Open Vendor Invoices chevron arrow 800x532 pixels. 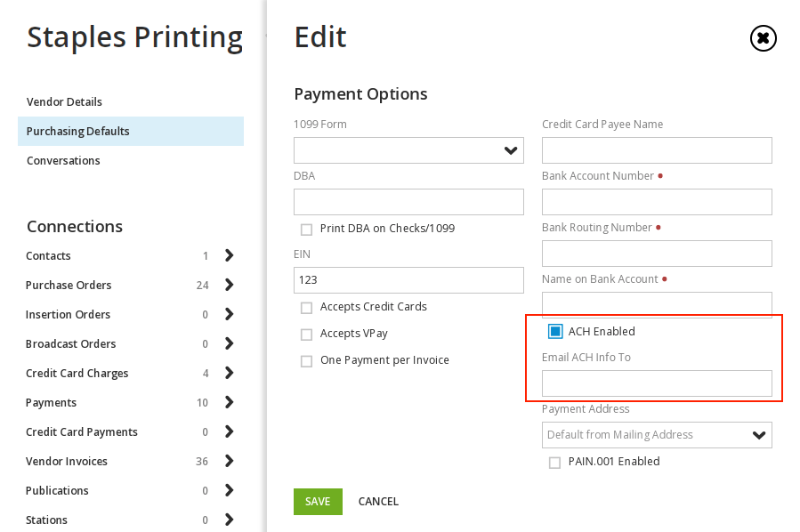coord(229,461)
